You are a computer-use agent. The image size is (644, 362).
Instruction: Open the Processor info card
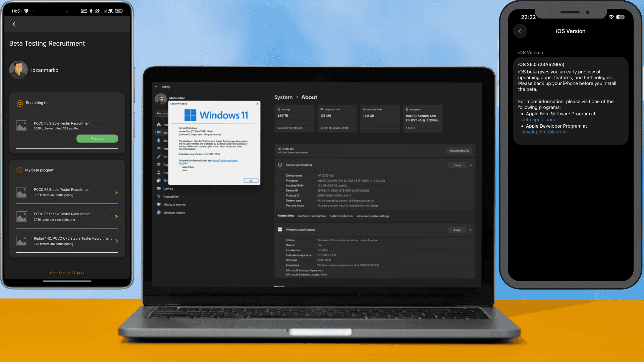point(423,119)
